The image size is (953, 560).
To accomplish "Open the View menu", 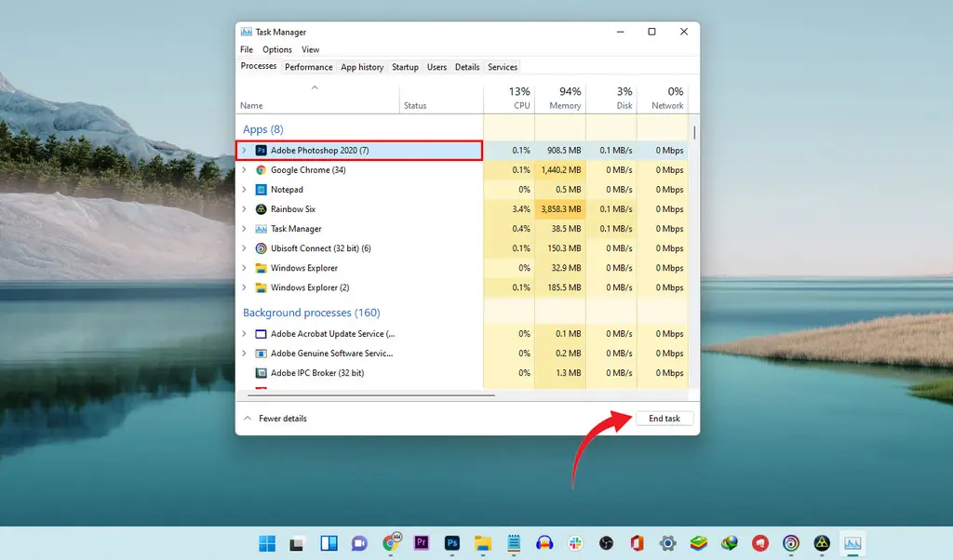I will (x=311, y=50).
